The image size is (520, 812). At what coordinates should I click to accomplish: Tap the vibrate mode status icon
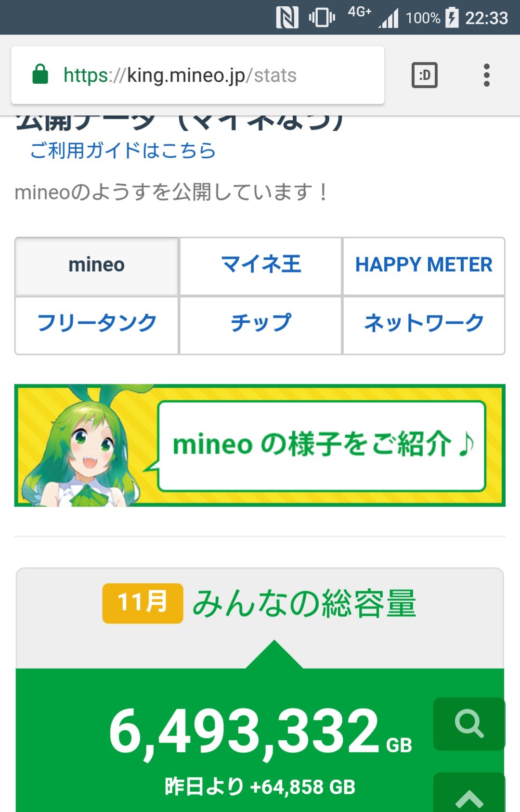click(322, 18)
